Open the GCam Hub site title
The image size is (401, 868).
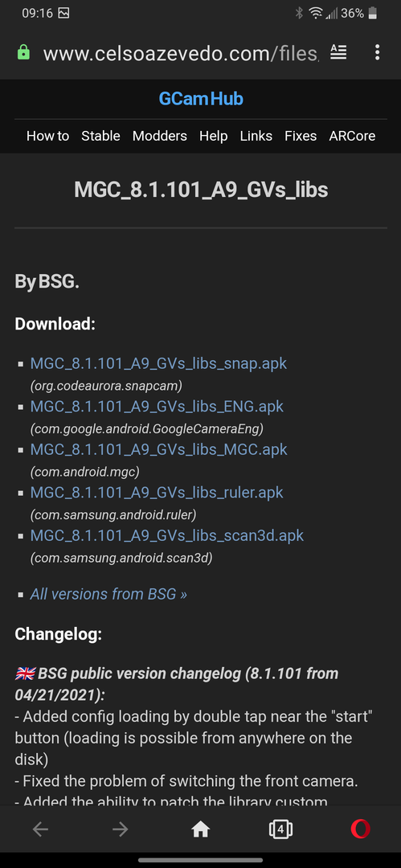pos(201,99)
